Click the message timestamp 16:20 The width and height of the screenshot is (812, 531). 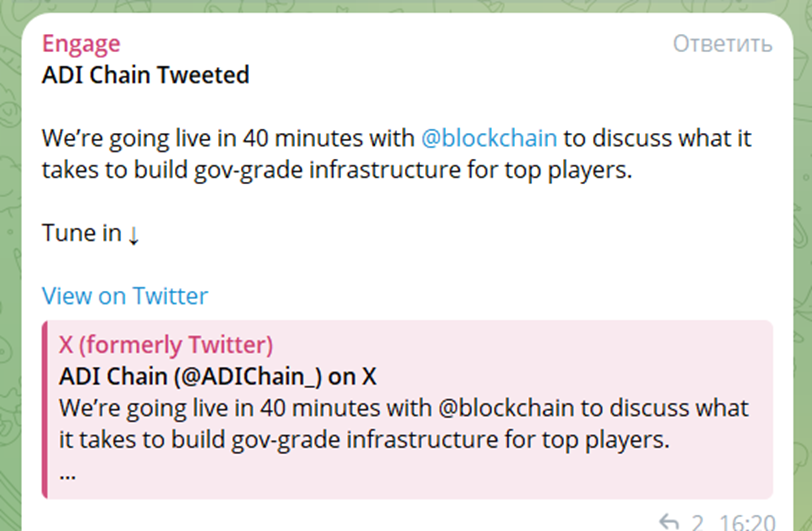(746, 521)
